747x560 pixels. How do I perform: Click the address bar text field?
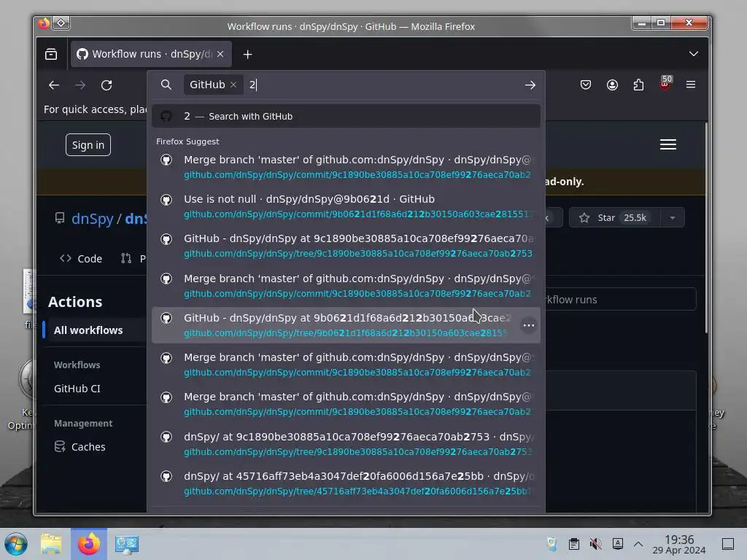[381, 85]
